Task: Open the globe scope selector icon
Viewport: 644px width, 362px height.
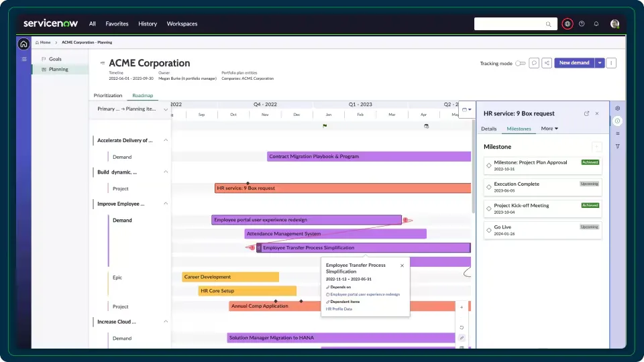Action: point(568,24)
